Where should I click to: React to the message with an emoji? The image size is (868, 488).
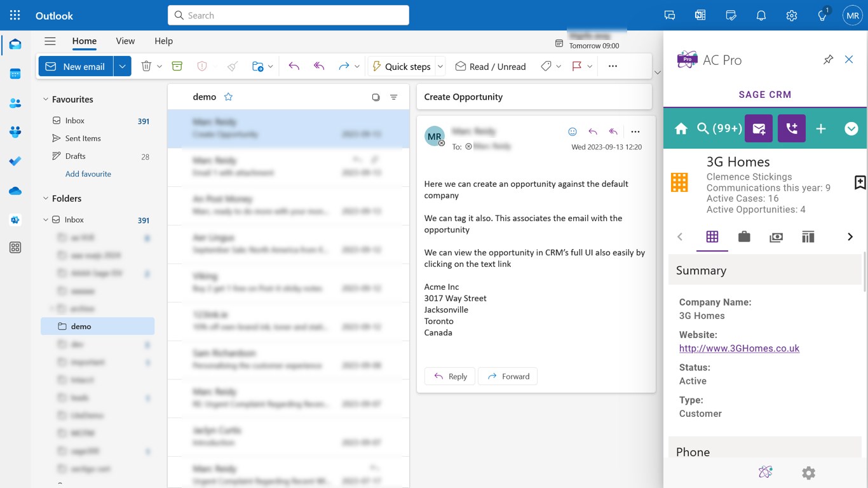pyautogui.click(x=573, y=132)
